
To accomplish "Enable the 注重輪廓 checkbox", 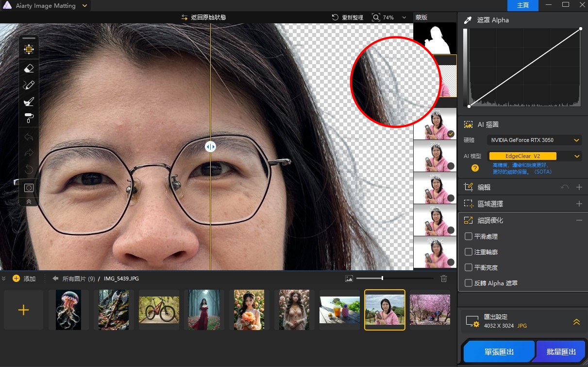I will (469, 252).
